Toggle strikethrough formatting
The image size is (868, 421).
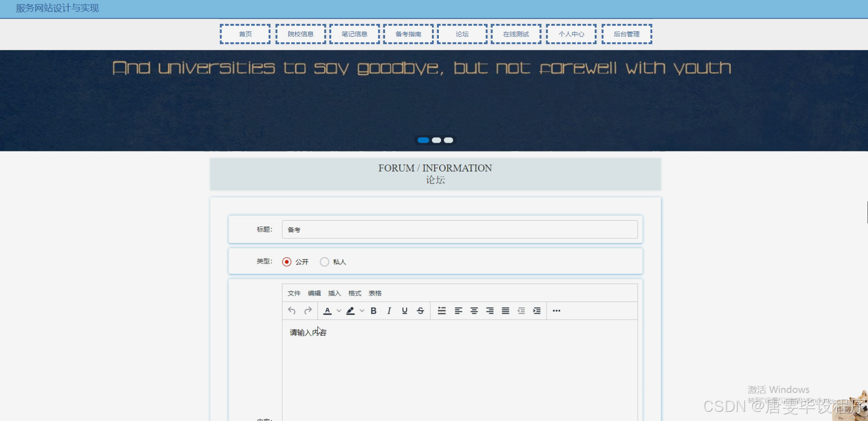click(420, 310)
